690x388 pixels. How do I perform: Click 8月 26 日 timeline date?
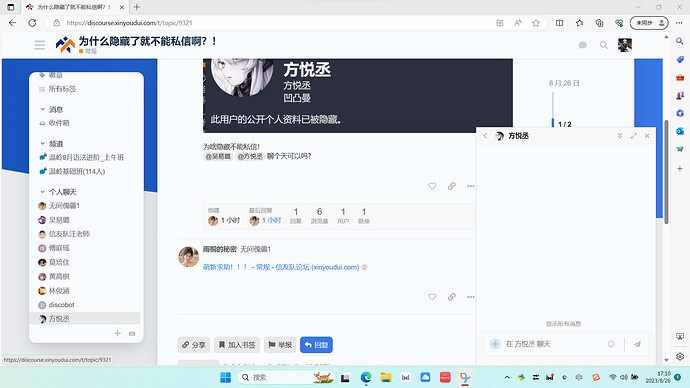click(x=564, y=83)
